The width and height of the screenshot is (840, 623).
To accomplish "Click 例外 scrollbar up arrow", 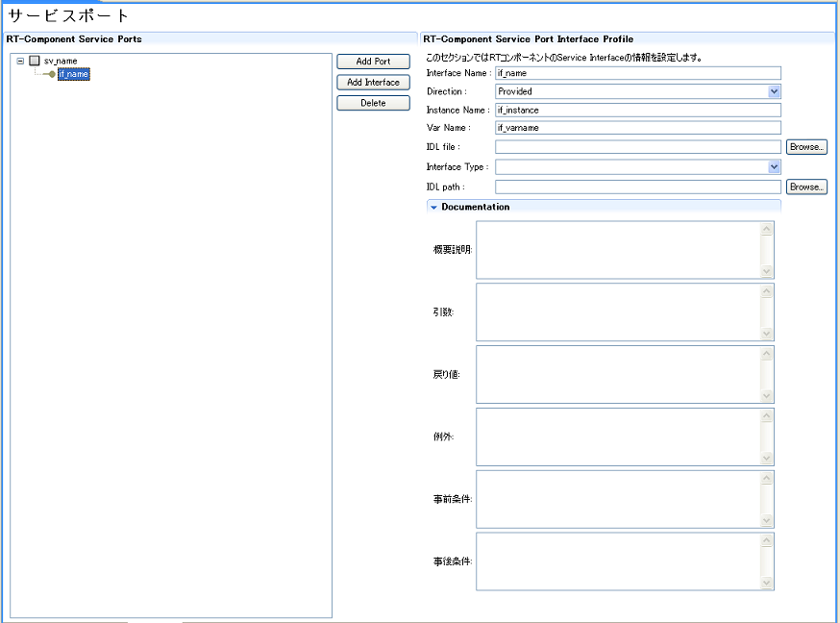I will tap(767, 415).
